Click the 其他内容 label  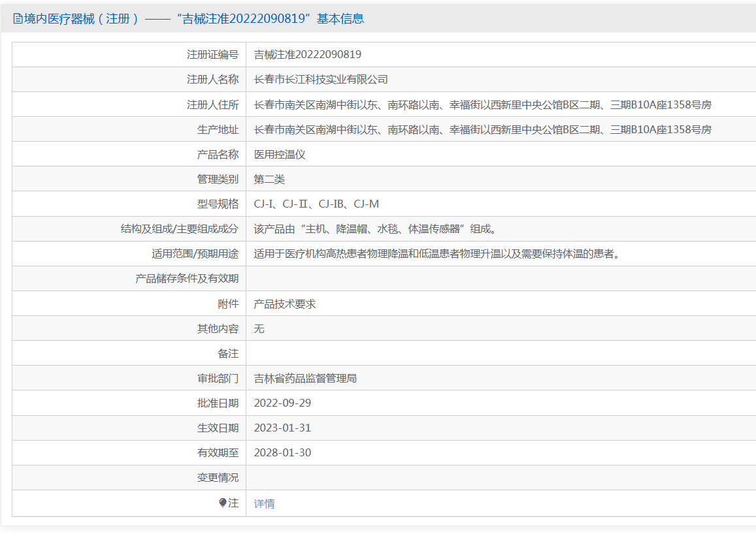pos(218,329)
